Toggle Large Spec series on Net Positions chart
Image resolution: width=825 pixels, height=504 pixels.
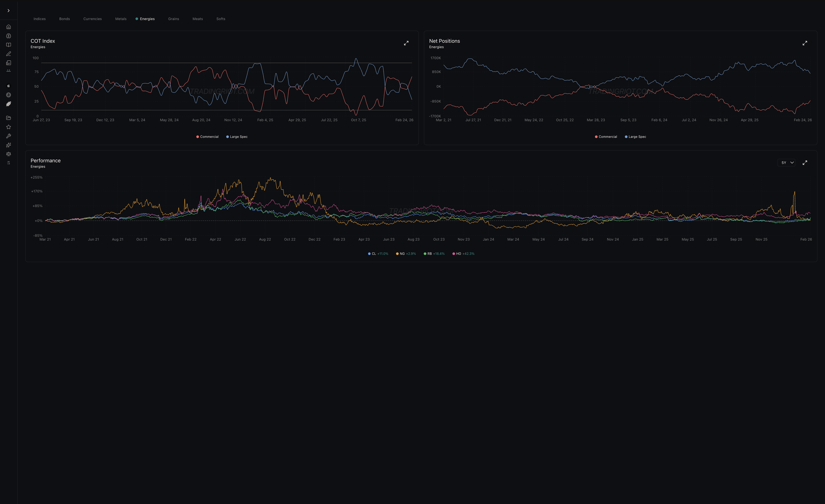click(x=635, y=137)
